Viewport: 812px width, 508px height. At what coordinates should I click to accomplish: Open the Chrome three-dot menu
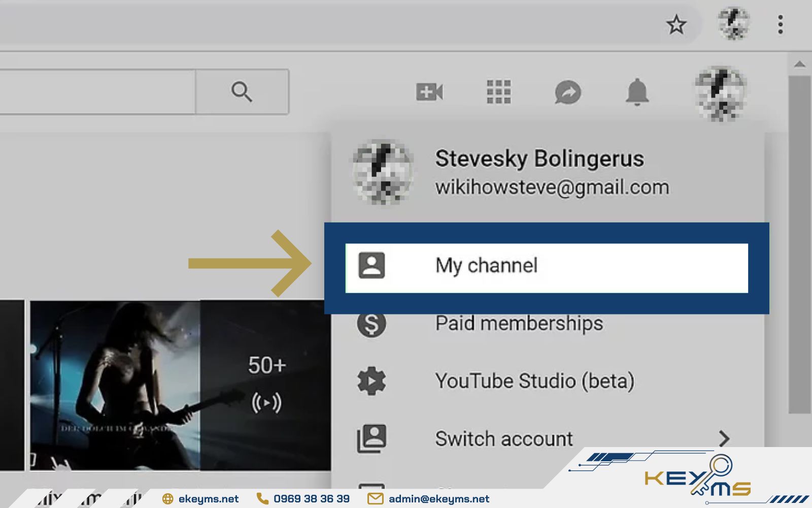coord(780,25)
